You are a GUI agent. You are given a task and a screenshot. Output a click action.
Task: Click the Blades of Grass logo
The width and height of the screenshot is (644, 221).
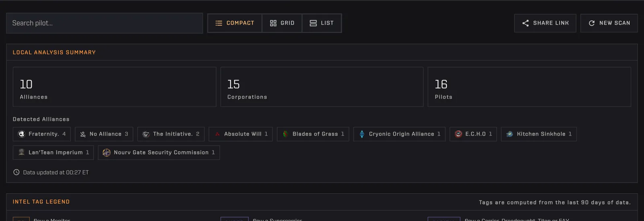tap(285, 134)
